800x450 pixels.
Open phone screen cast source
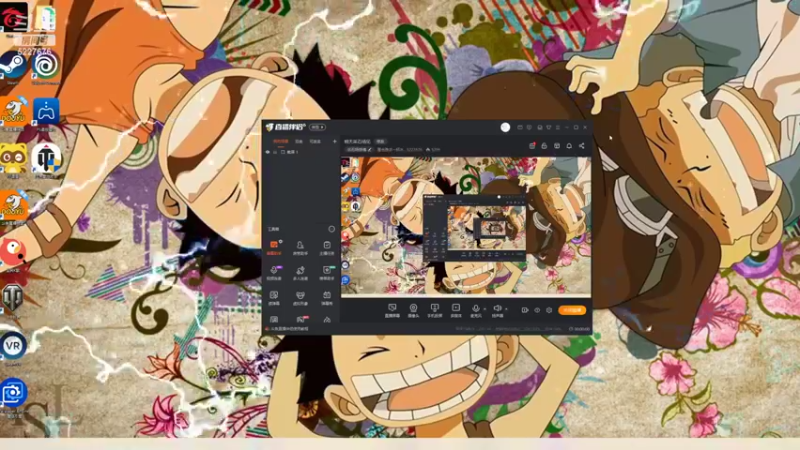435,311
